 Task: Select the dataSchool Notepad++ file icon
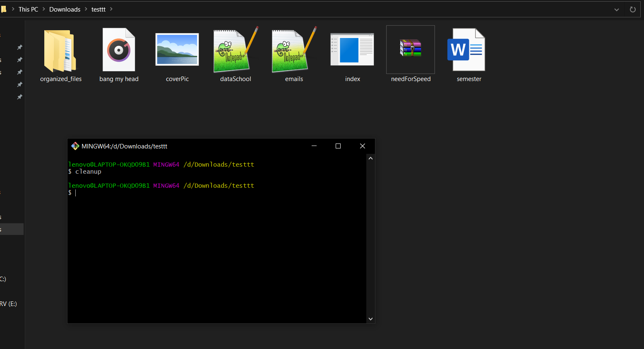coord(236,50)
